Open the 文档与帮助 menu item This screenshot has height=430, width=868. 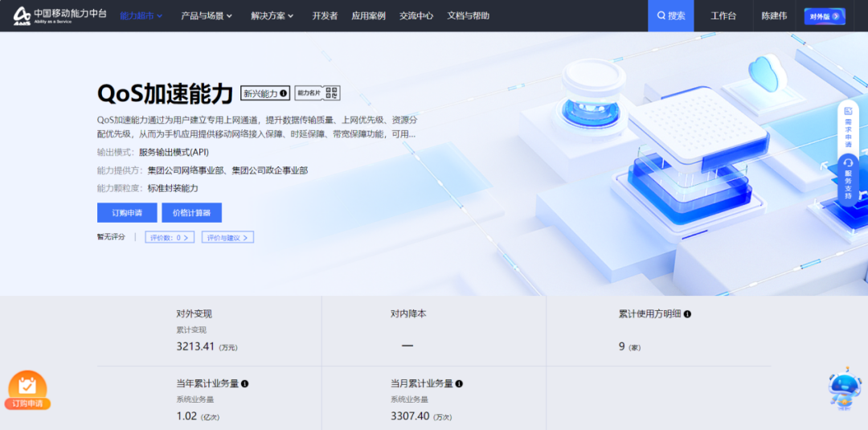(469, 16)
